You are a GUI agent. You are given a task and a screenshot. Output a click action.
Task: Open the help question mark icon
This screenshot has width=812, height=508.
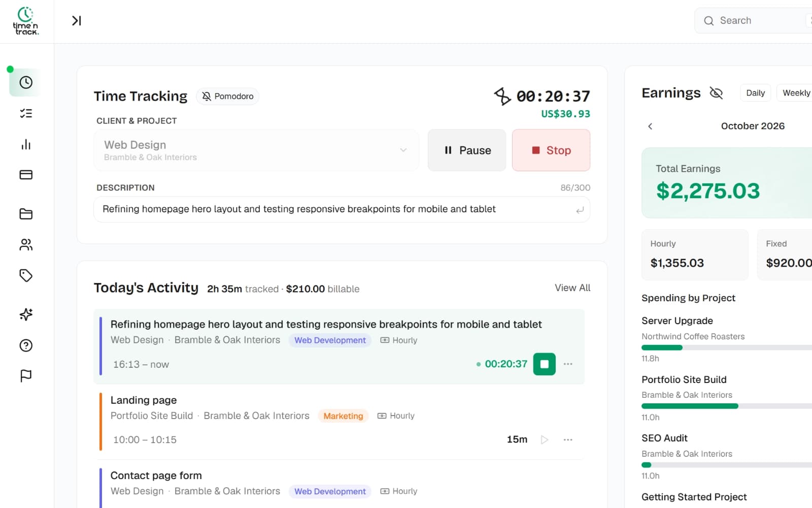26,345
